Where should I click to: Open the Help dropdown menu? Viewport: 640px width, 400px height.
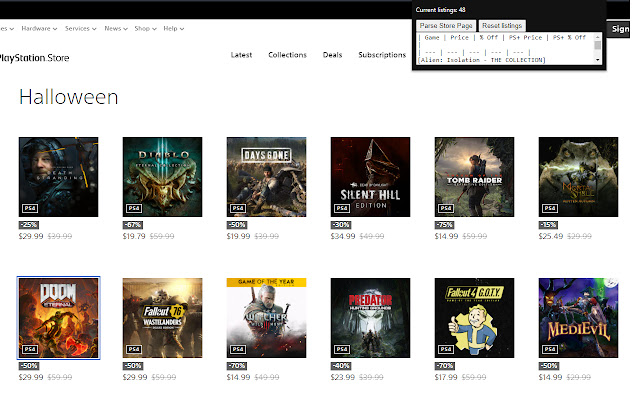[x=174, y=29]
